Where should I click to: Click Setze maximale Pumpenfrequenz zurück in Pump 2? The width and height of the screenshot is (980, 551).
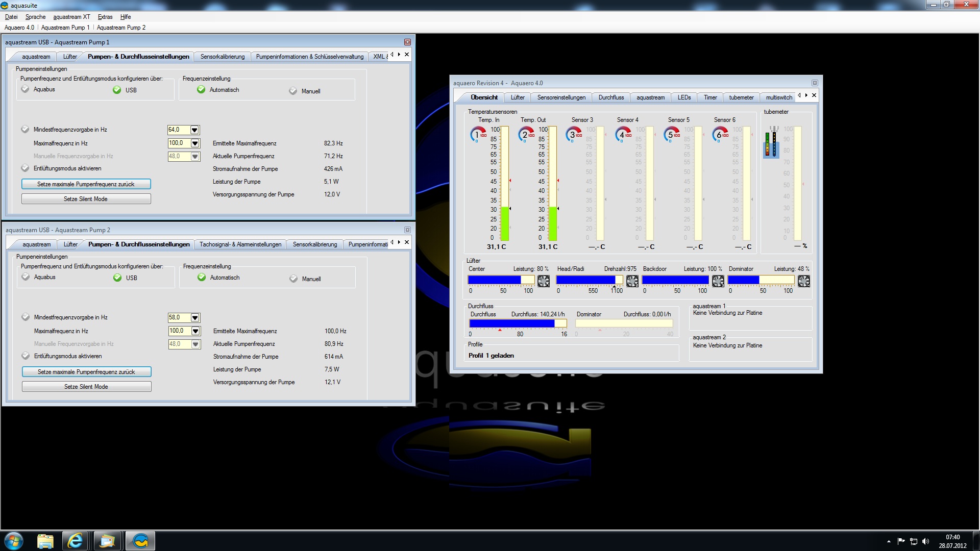coord(86,372)
